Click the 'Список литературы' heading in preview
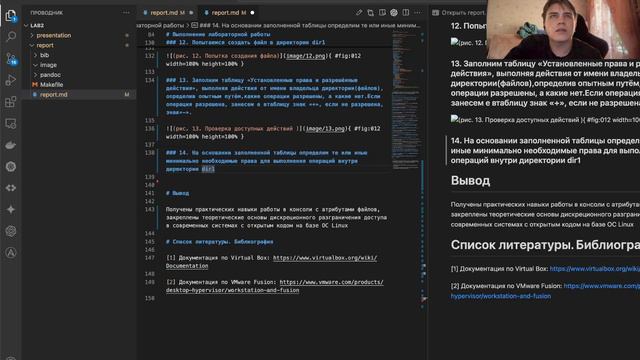Screen dimensions: 640x360 [x=545, y=245]
